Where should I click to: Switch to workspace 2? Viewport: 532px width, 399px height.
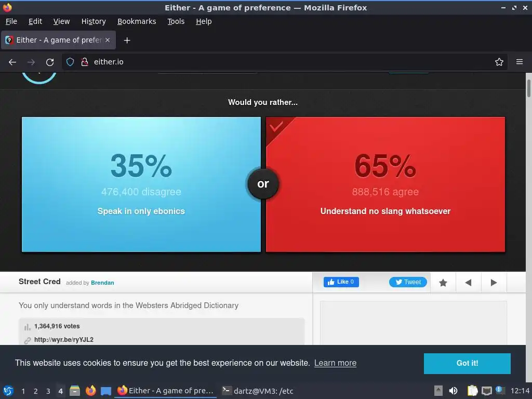click(x=36, y=391)
